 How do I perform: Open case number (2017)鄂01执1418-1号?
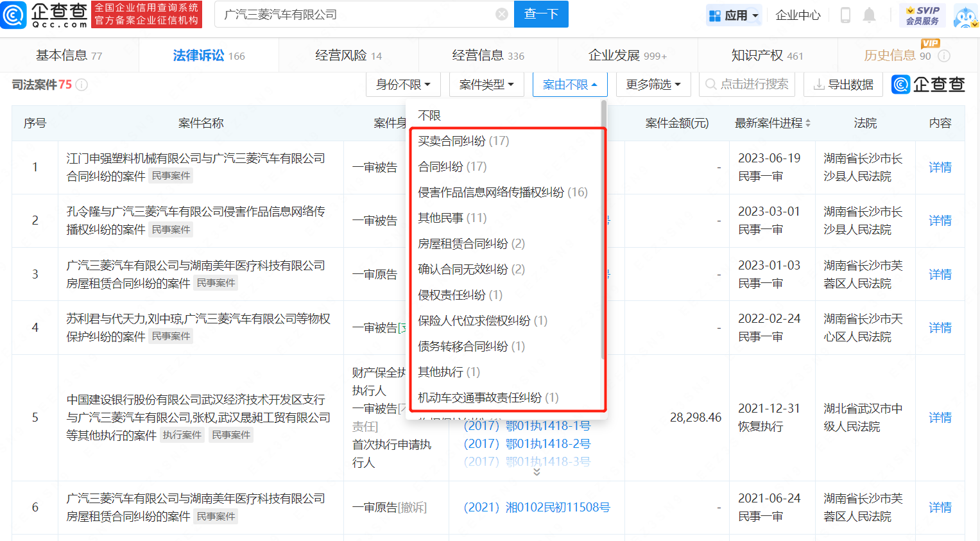click(x=527, y=425)
